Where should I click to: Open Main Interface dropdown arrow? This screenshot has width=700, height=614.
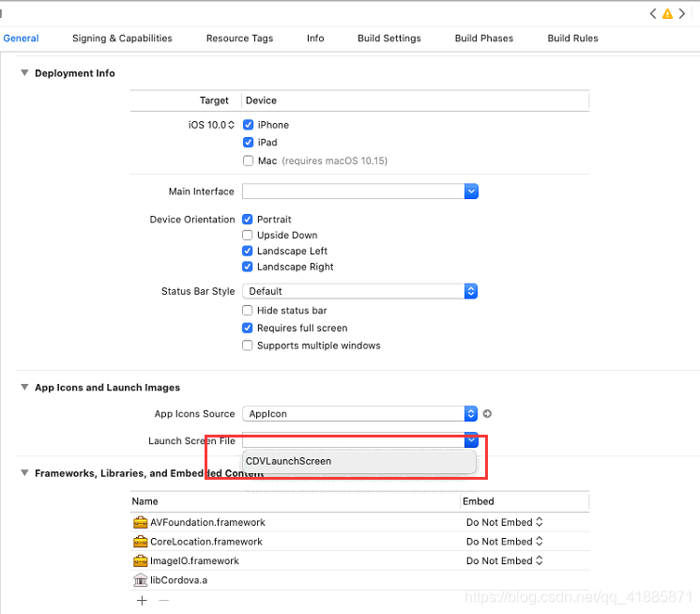click(x=471, y=192)
